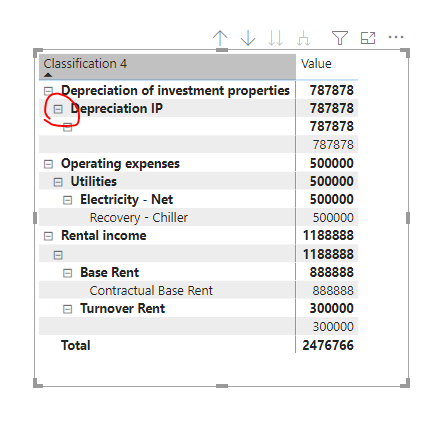
Task: Click the Base Rent label
Action: pos(110,272)
